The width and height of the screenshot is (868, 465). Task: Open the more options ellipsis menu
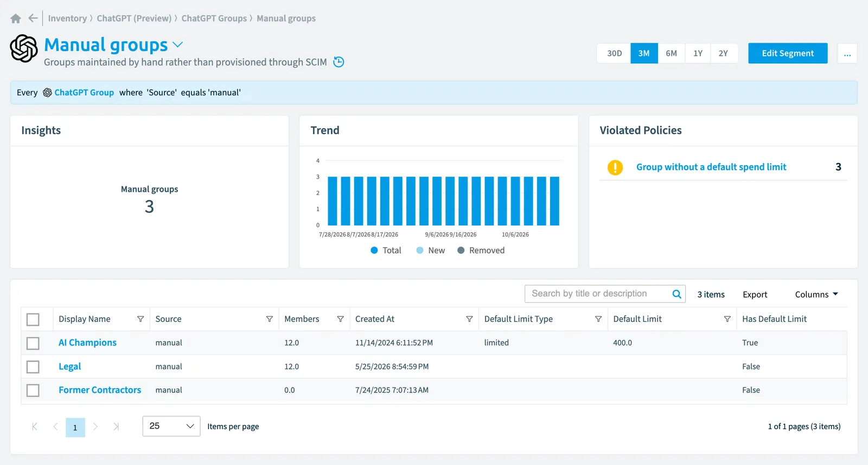click(847, 53)
